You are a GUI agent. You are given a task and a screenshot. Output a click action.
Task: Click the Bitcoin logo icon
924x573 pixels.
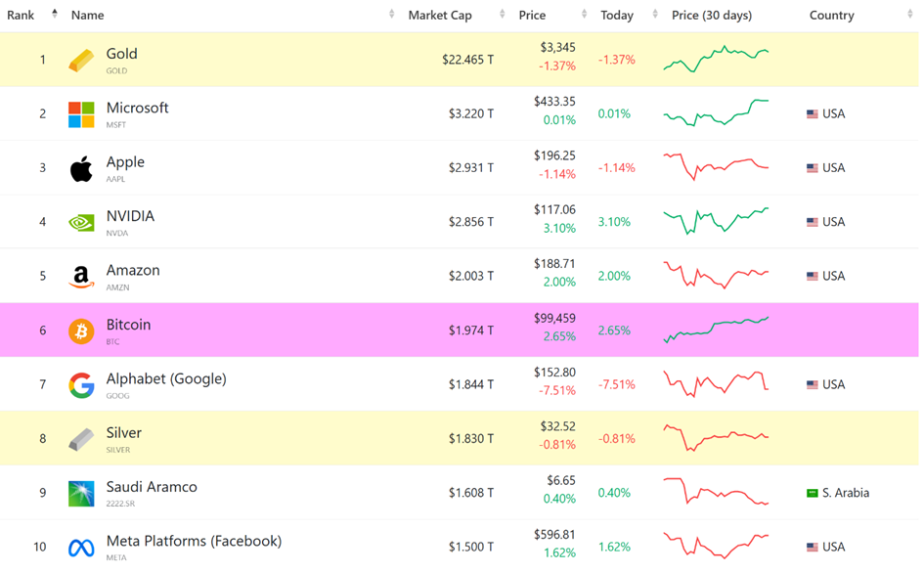pyautogui.click(x=81, y=331)
